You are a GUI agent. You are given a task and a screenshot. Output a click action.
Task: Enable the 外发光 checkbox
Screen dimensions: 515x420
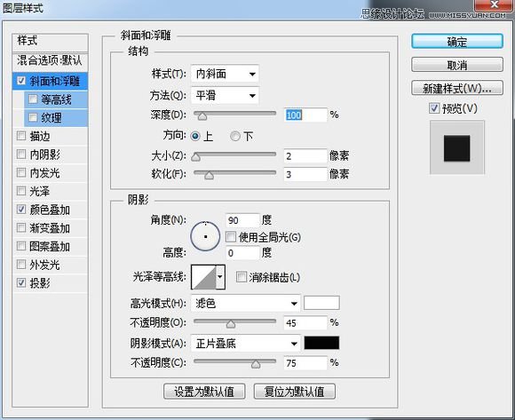point(21,265)
